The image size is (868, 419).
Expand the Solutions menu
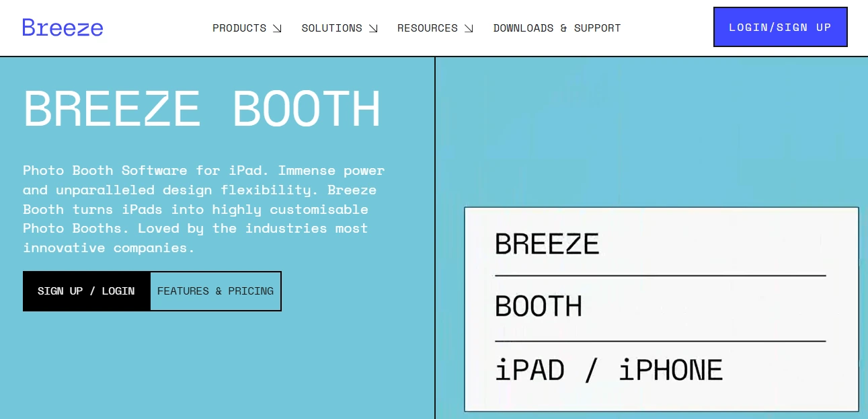tap(340, 28)
